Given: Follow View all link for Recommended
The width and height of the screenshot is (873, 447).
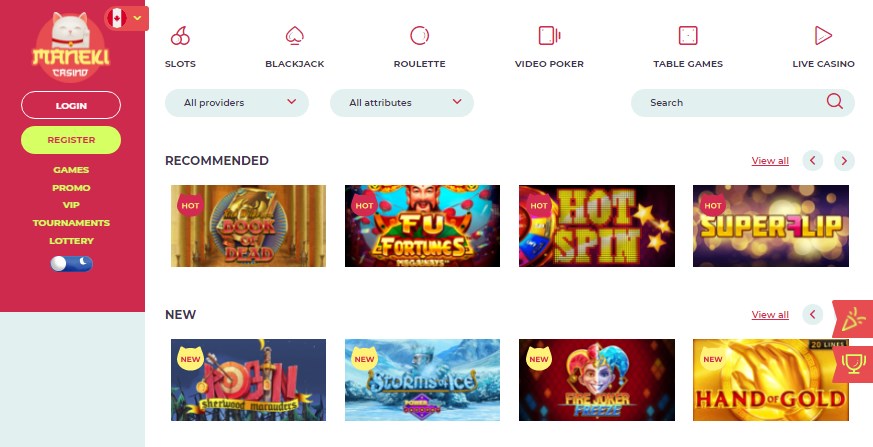Looking at the screenshot, I should tap(770, 161).
